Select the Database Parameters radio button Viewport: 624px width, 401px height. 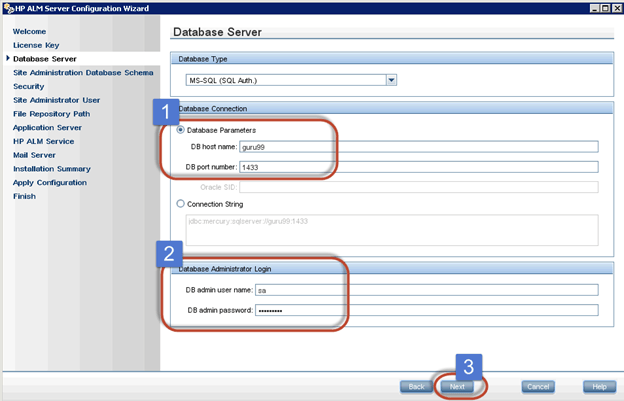coord(181,129)
